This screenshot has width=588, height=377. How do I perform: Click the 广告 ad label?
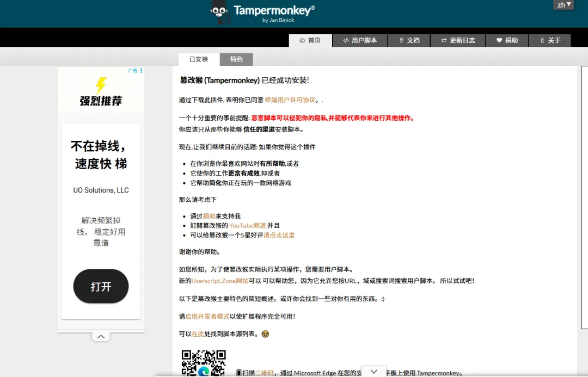(x=132, y=71)
